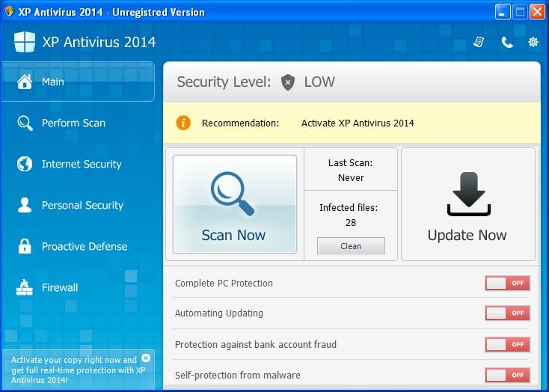Click the Self-protection from malware label
This screenshot has height=392, width=549.
[238, 376]
